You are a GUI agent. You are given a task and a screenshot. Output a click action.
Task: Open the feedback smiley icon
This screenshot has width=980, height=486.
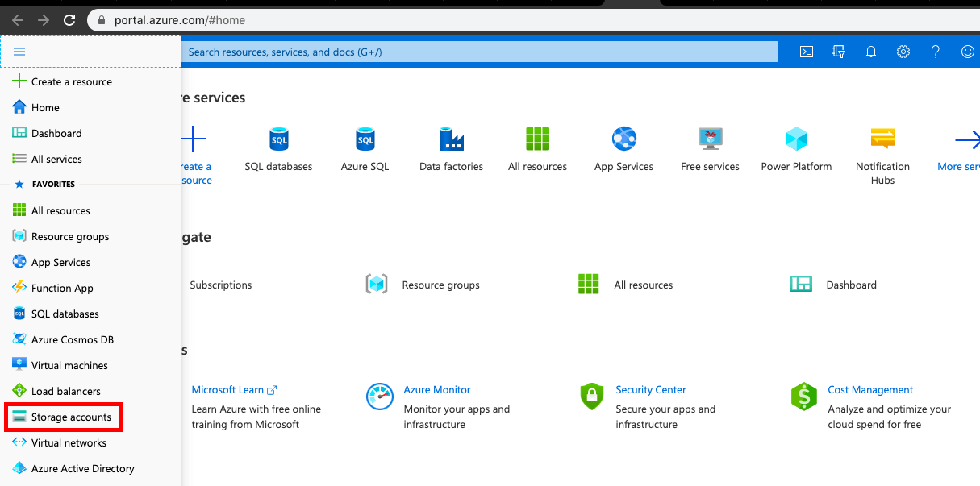tap(968, 52)
